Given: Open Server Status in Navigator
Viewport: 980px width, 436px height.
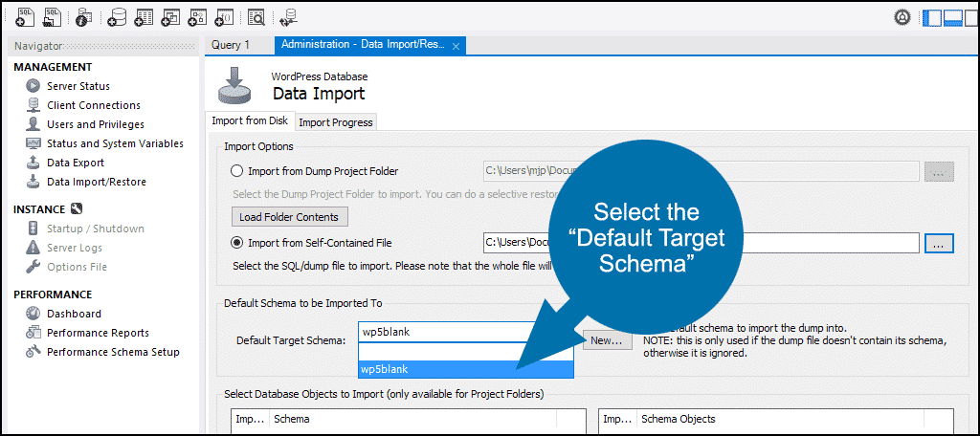Looking at the screenshot, I should click(78, 86).
